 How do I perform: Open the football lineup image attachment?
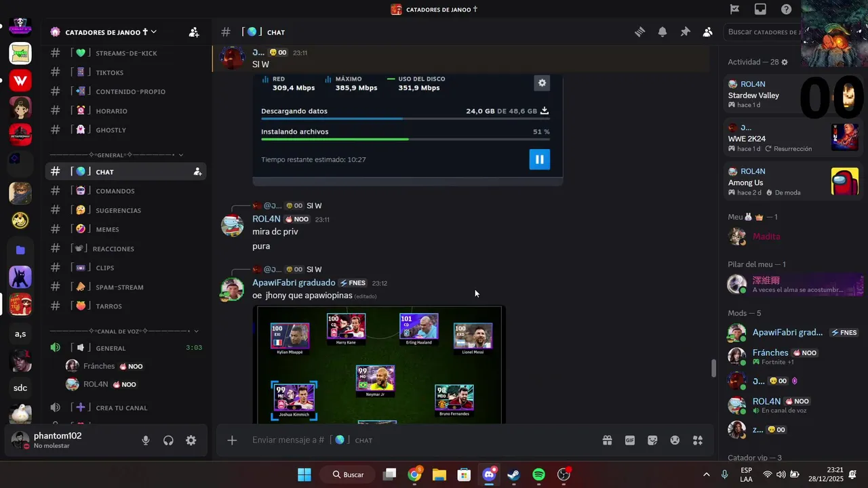[379, 365]
